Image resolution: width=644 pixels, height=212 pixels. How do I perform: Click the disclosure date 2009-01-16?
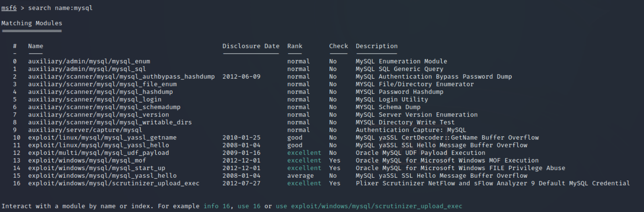click(242, 154)
